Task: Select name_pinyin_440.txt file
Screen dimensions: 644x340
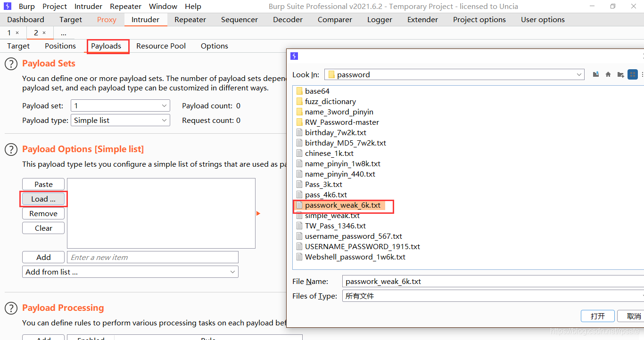Action: 336,174
